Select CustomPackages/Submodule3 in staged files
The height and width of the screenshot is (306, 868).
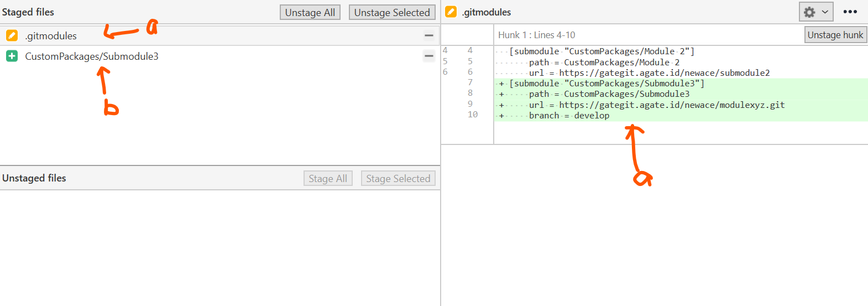(92, 56)
